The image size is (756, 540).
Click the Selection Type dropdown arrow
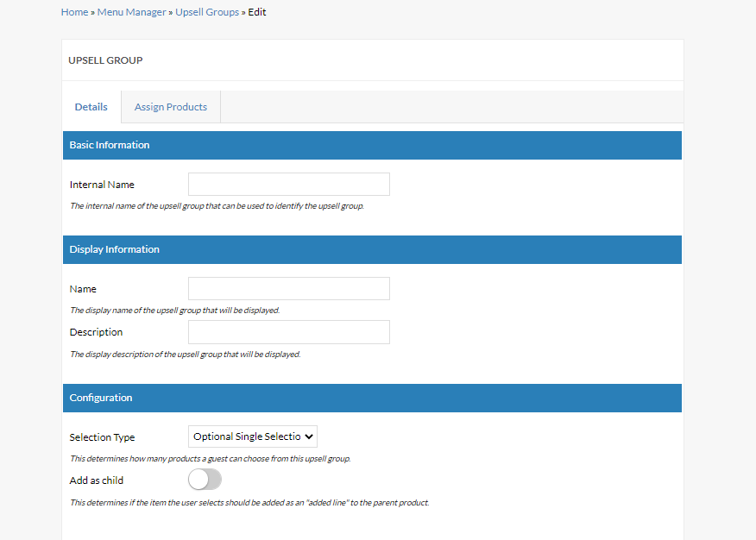[309, 436]
